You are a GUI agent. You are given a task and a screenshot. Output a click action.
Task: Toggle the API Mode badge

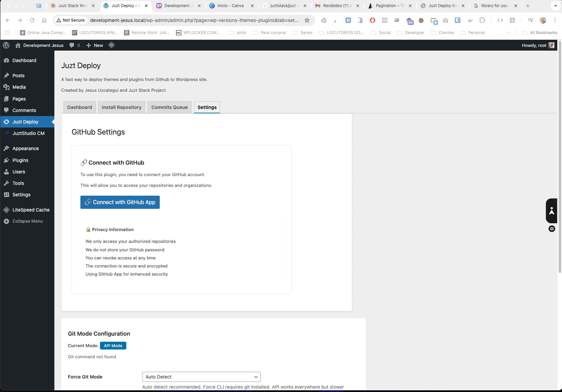pos(113,345)
